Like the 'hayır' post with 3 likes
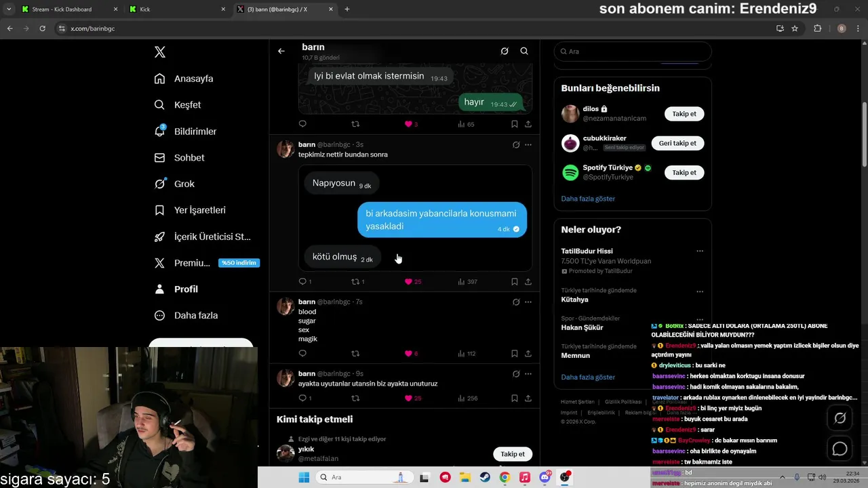This screenshot has height=488, width=868. pos(411,124)
